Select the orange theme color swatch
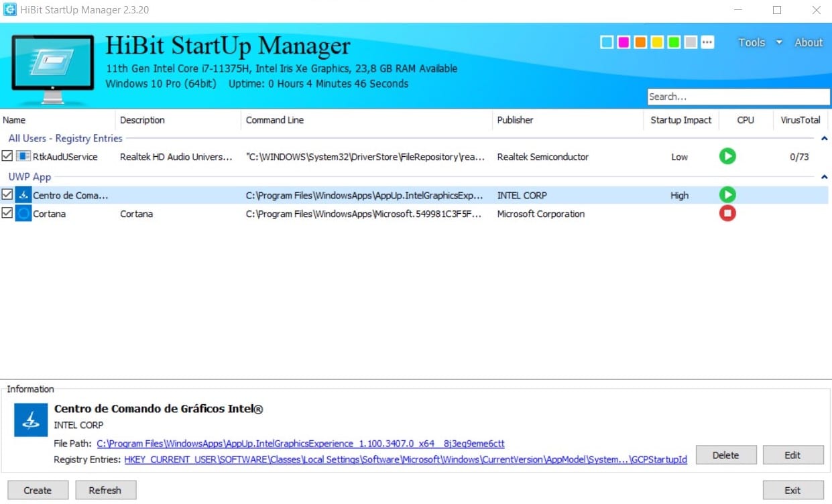Screen dimensions: 832x504 tap(640, 42)
